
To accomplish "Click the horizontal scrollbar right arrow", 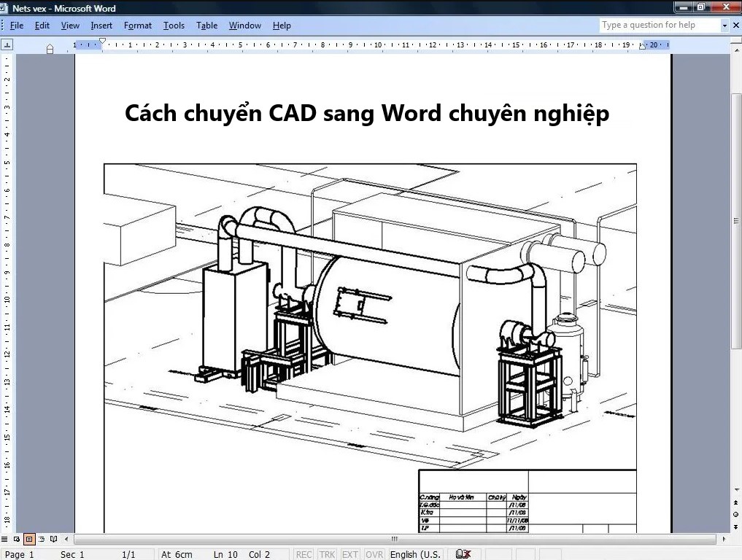I will coord(724,539).
